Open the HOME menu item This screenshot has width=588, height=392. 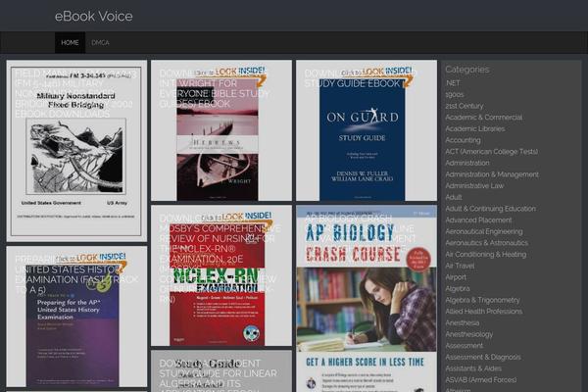tap(70, 43)
